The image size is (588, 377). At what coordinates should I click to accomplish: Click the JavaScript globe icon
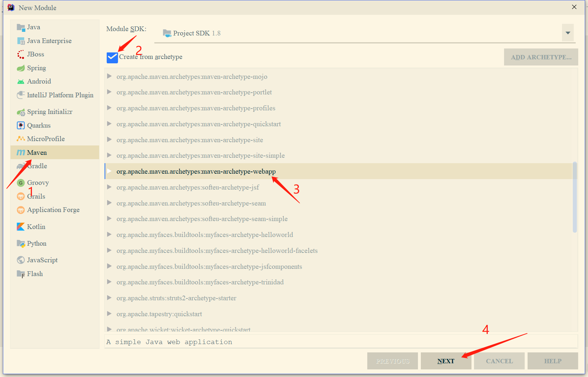21,260
